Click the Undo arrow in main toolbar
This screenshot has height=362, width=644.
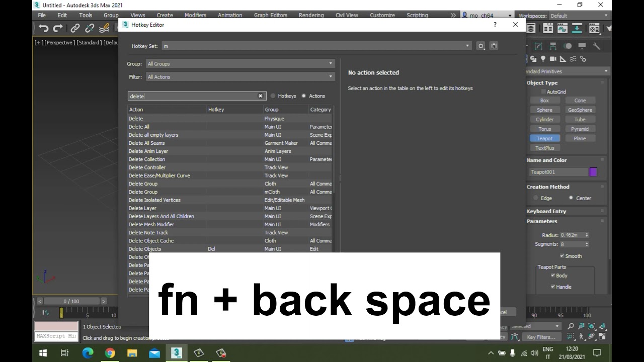[x=44, y=28]
